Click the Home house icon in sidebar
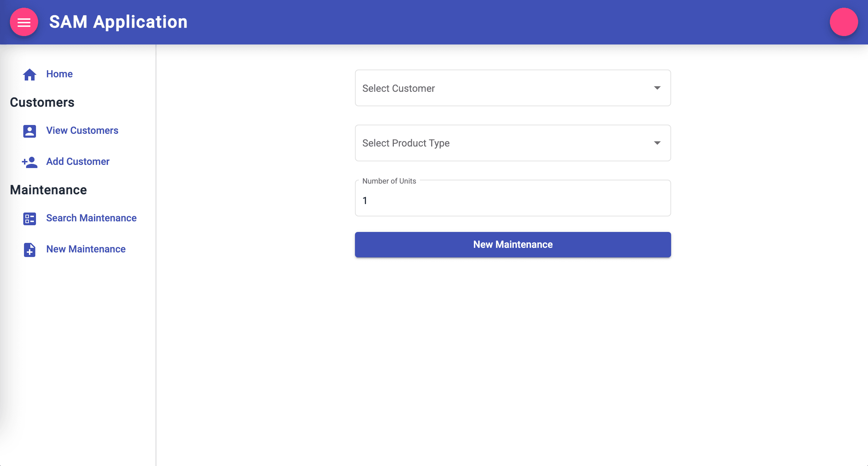 click(30, 73)
